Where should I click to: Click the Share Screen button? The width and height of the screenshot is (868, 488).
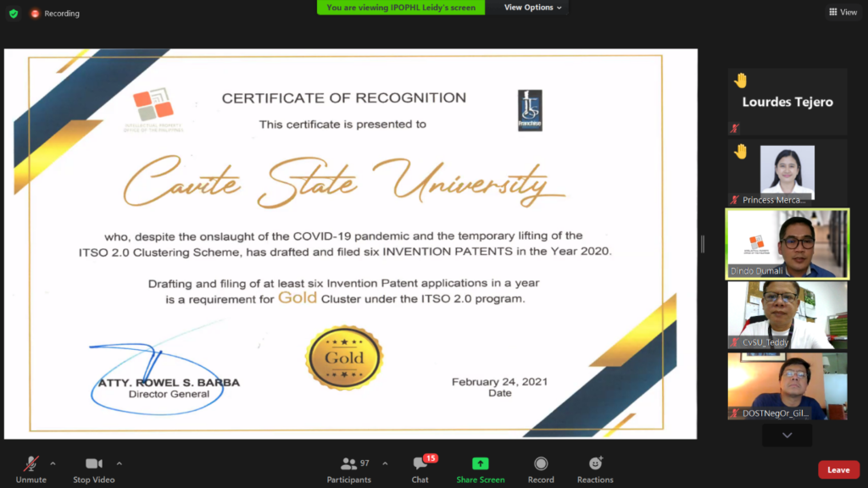point(480,469)
